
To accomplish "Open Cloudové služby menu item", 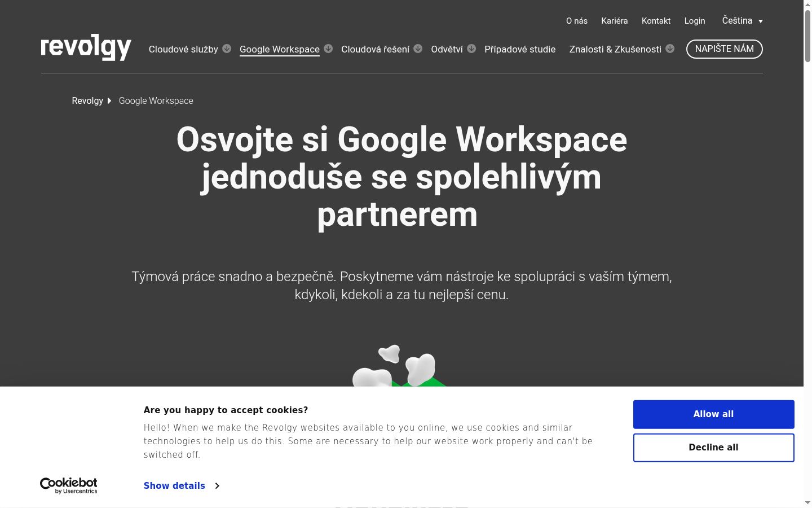I will (183, 49).
